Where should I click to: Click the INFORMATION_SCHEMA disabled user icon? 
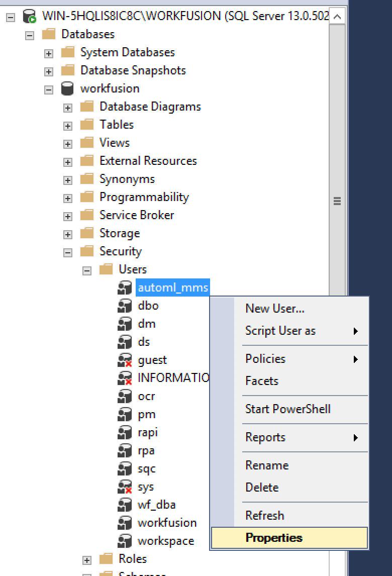point(125,378)
